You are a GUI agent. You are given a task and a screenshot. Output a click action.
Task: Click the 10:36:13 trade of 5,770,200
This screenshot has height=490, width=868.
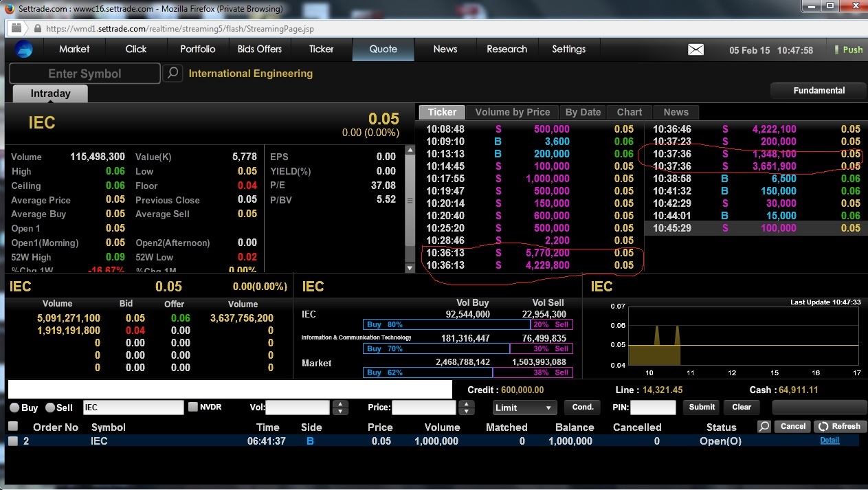(530, 253)
